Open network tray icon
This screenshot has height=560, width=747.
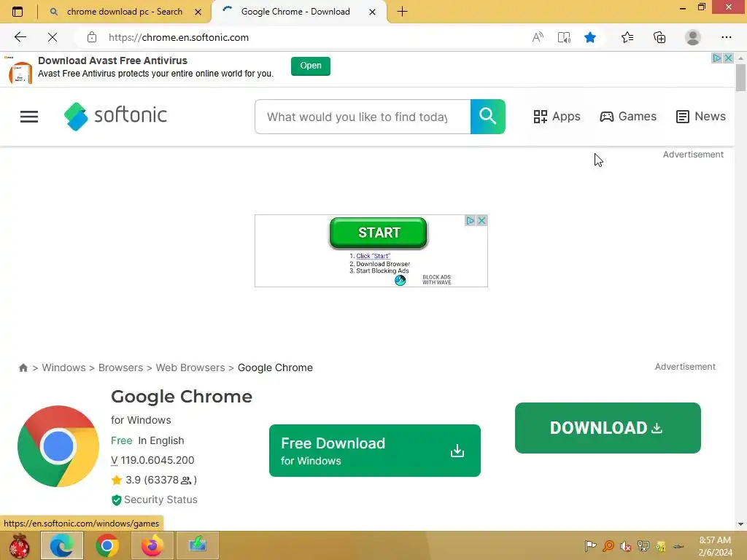pyautogui.click(x=643, y=545)
